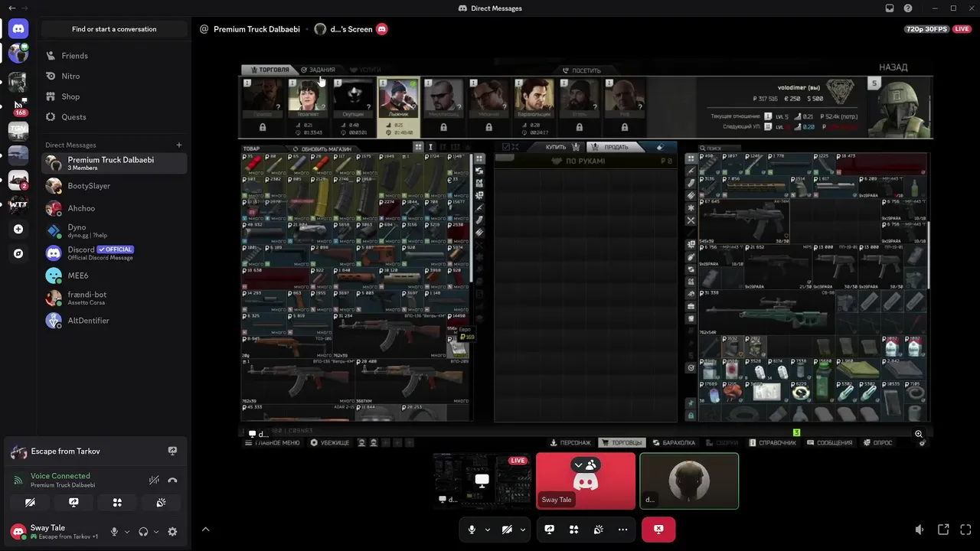Open the Nitro page

(114, 77)
